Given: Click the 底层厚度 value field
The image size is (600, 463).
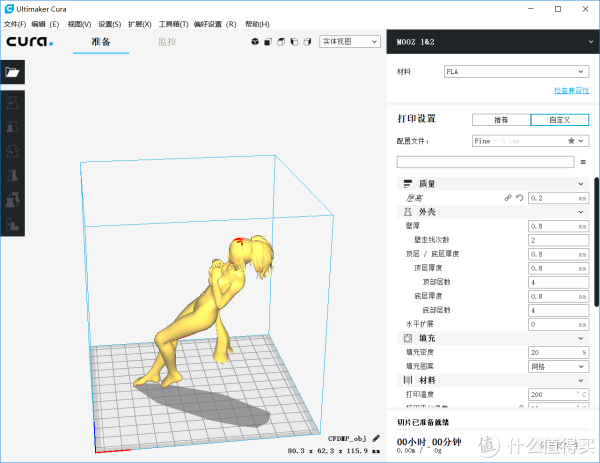Looking at the screenshot, I should click(558, 296).
